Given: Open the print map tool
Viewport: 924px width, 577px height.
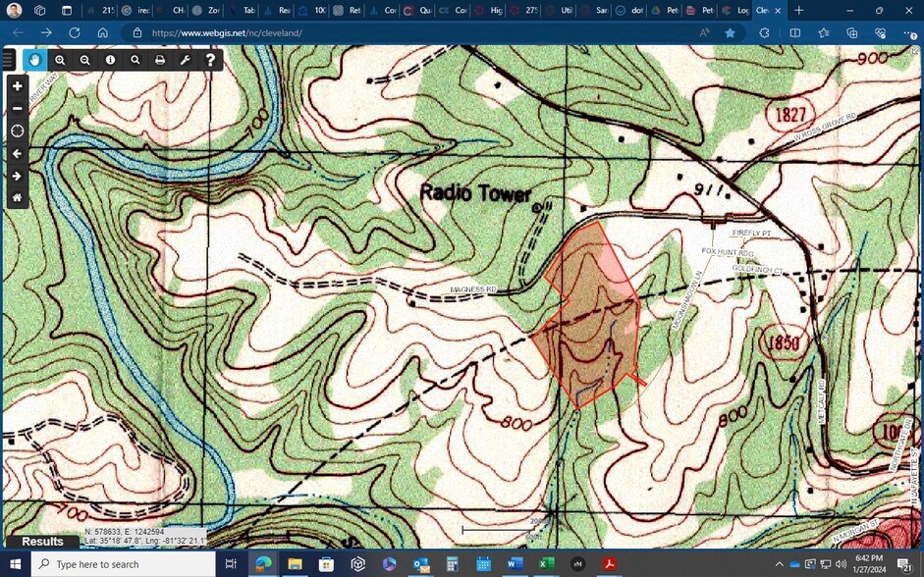Looking at the screenshot, I should click(x=160, y=60).
